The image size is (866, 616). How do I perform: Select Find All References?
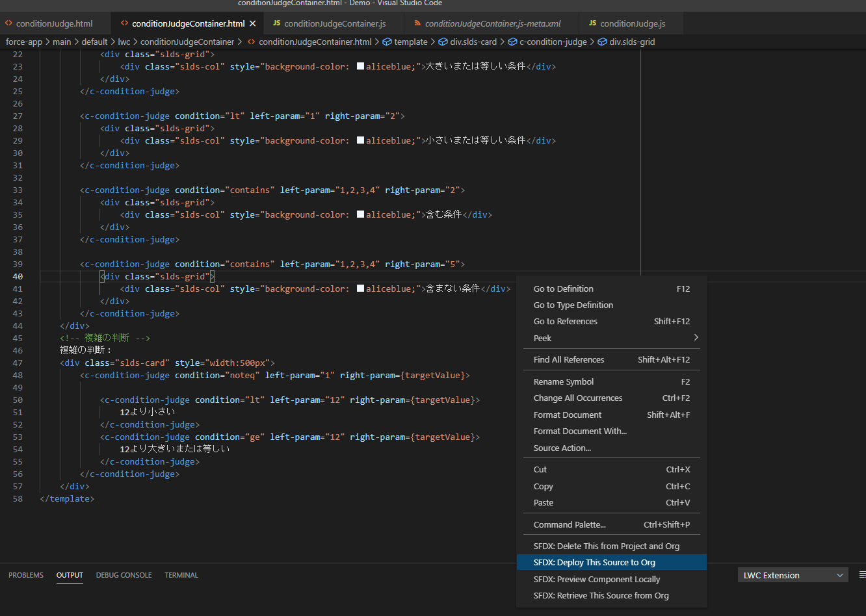pyautogui.click(x=612, y=359)
